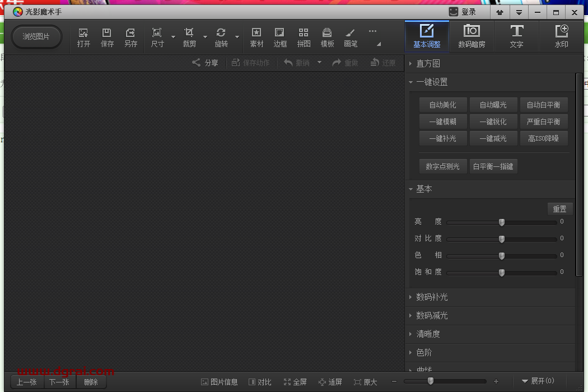Select the Rotate (旋转) tool
588x392 pixels.
click(x=221, y=37)
